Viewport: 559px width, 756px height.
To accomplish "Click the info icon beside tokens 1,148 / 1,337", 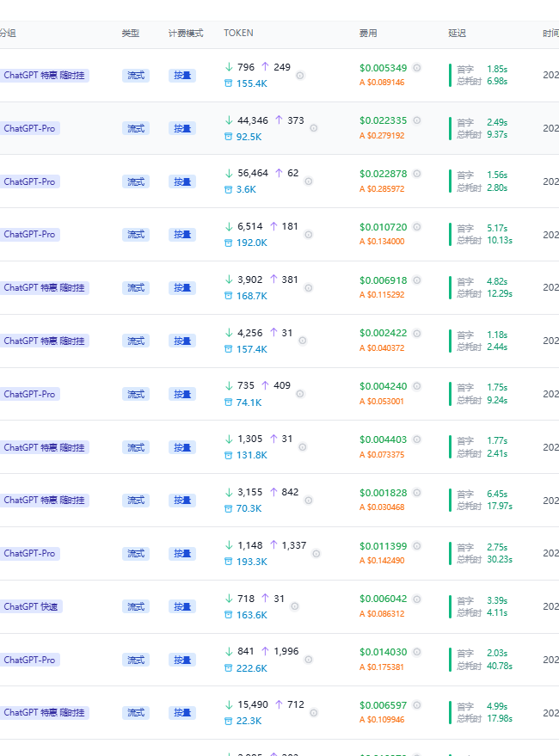I will pos(316,554).
